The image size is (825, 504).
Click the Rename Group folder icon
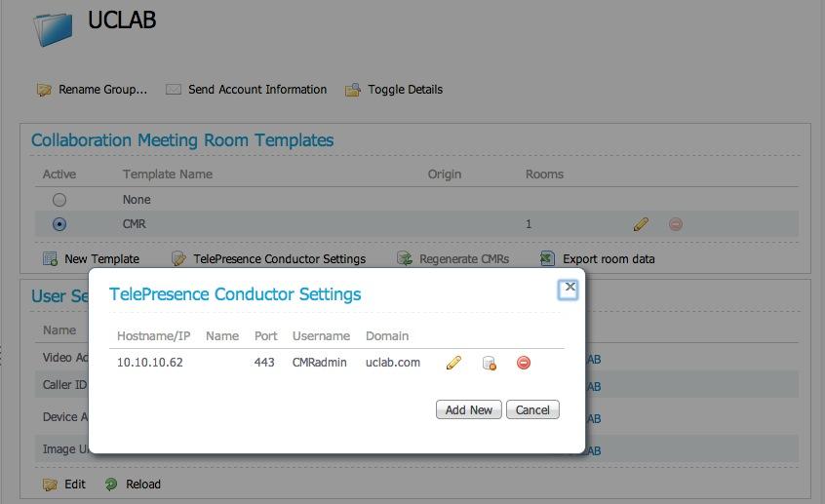[x=44, y=90]
